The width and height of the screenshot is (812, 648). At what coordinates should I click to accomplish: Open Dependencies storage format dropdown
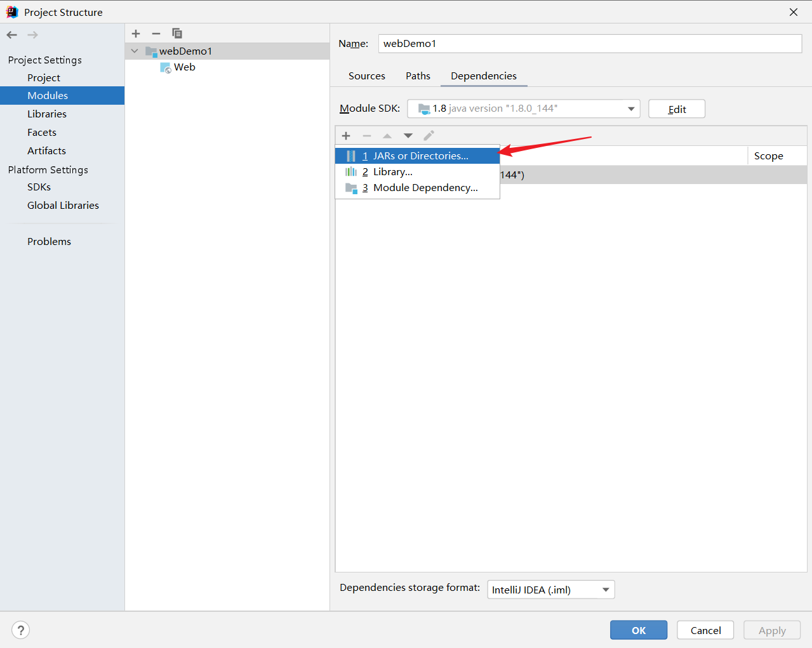click(551, 590)
